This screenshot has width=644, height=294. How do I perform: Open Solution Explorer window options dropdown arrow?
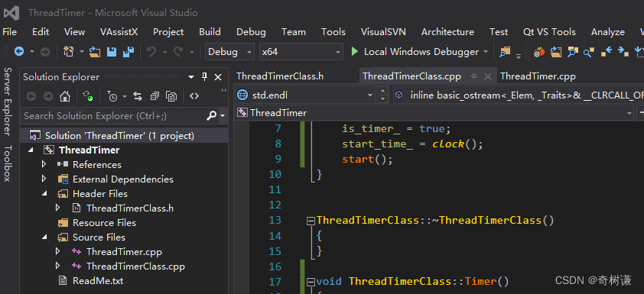click(x=191, y=76)
